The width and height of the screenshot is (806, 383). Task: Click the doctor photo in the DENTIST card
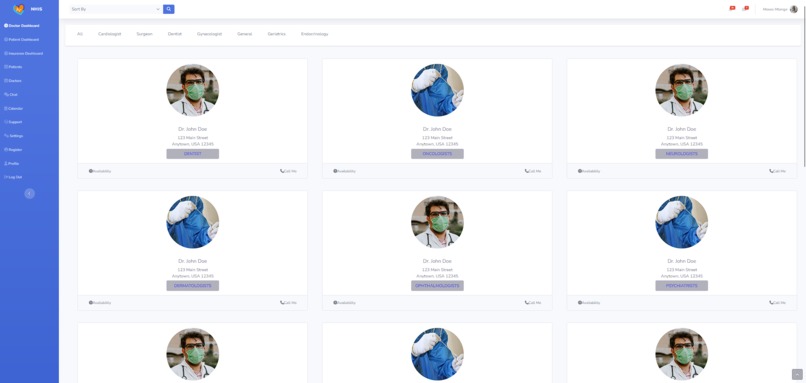point(193,90)
